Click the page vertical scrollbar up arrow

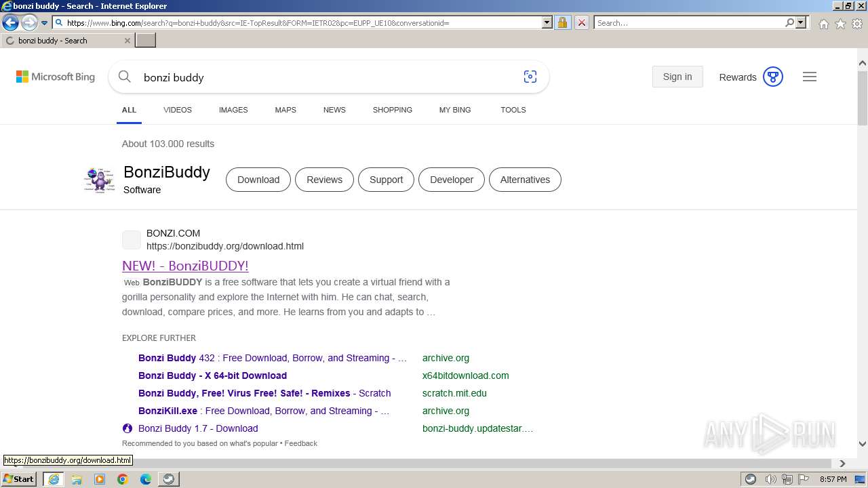[x=863, y=63]
